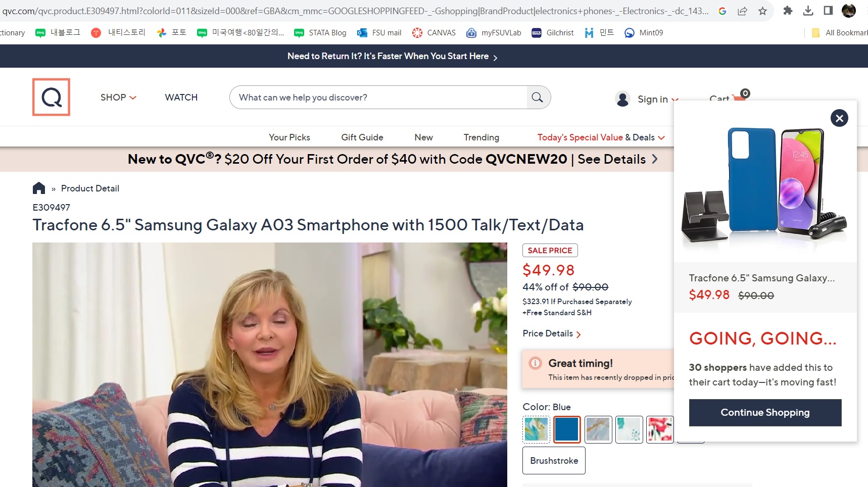
Task: Click the Chrome address bar URL
Action: [355, 11]
